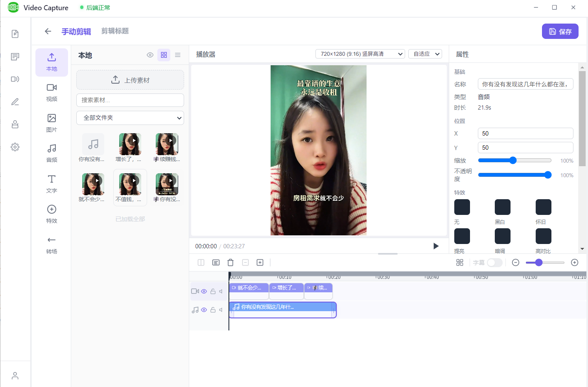Zoom in timeline with plus circle
588x387 pixels.
[575, 262]
